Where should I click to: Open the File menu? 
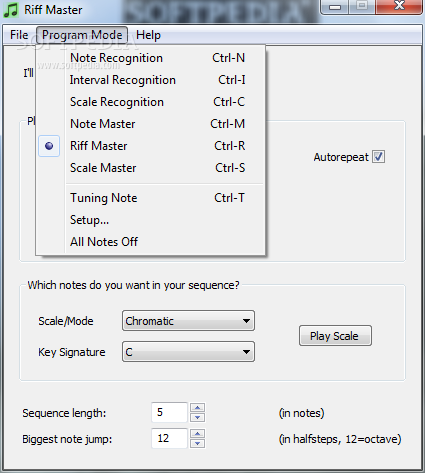click(19, 35)
